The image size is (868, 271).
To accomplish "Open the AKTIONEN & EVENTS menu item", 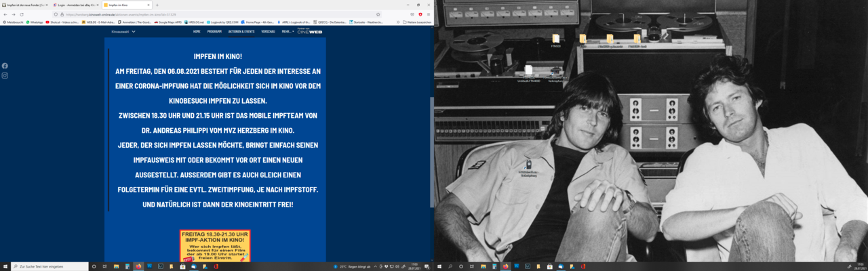I will [x=241, y=31].
